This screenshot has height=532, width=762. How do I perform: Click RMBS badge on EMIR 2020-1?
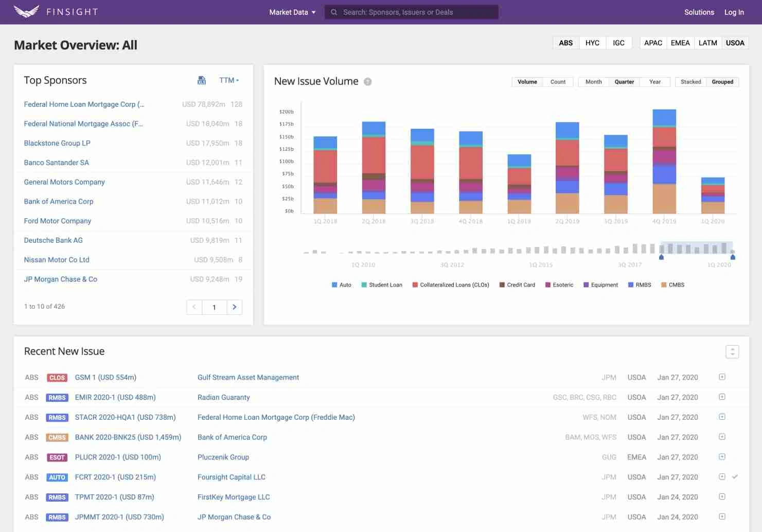(57, 398)
